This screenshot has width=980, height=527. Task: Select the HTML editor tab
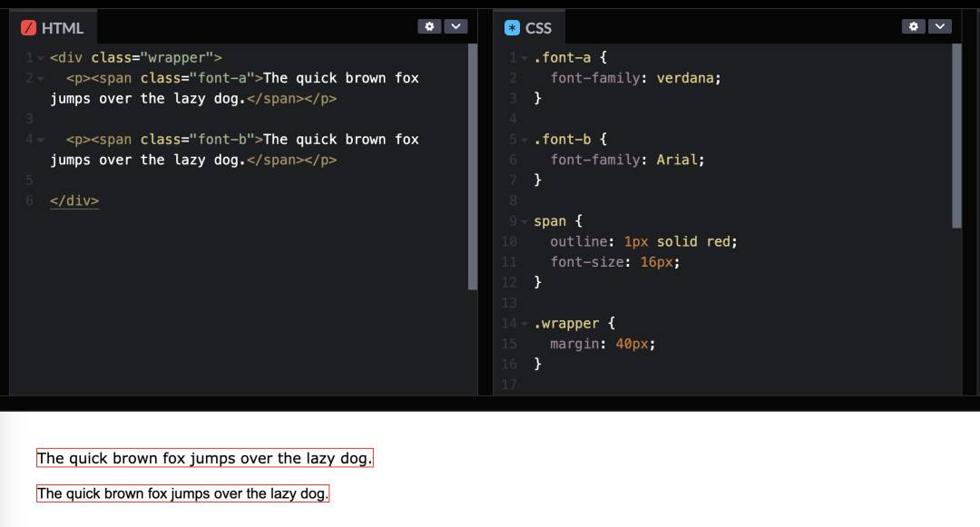point(54,28)
